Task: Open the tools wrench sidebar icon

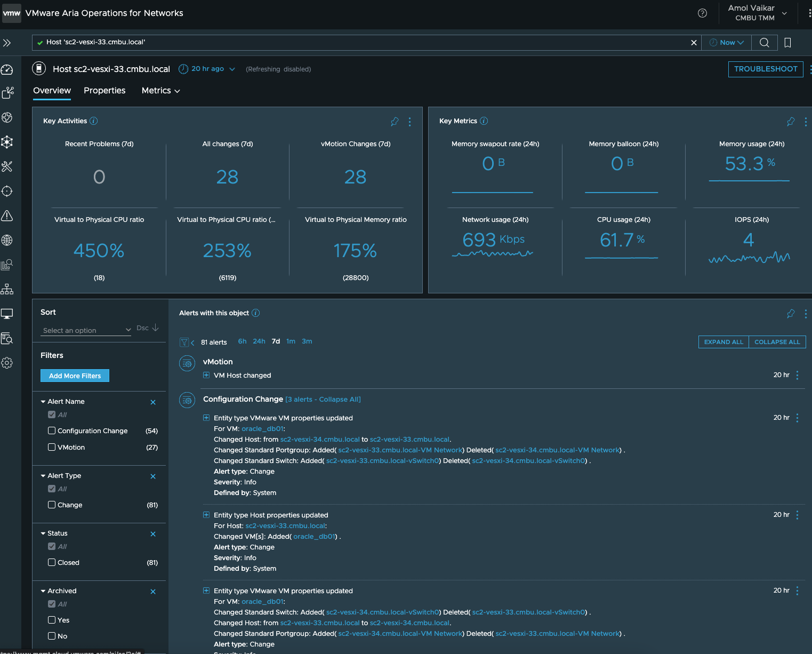Action: tap(7, 166)
